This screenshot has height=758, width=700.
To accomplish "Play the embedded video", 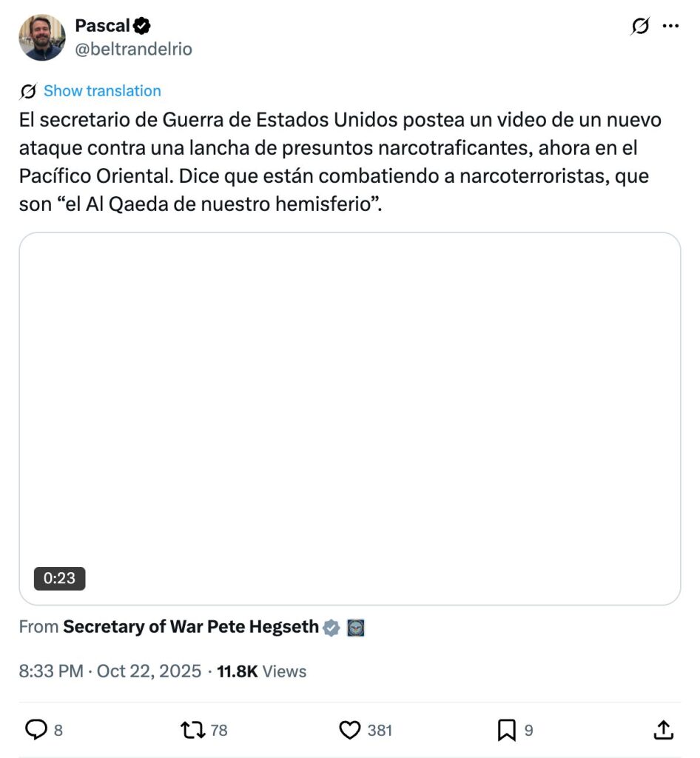I will point(349,418).
